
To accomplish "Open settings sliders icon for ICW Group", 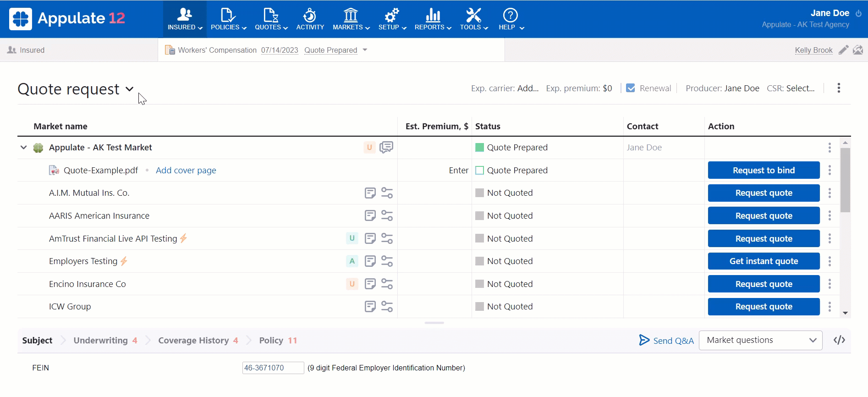I will pos(387,307).
